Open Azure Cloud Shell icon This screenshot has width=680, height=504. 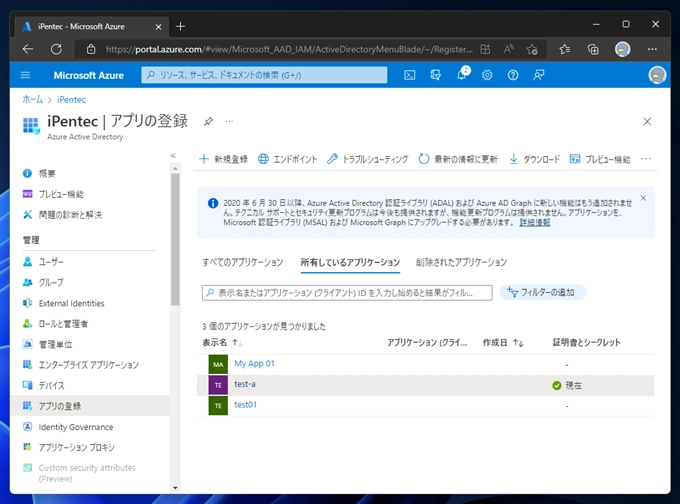pyautogui.click(x=410, y=75)
